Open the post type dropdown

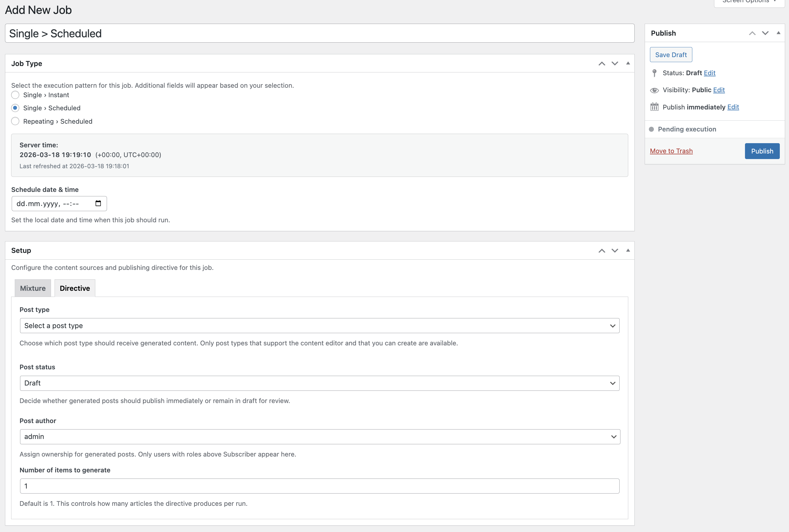click(x=319, y=325)
